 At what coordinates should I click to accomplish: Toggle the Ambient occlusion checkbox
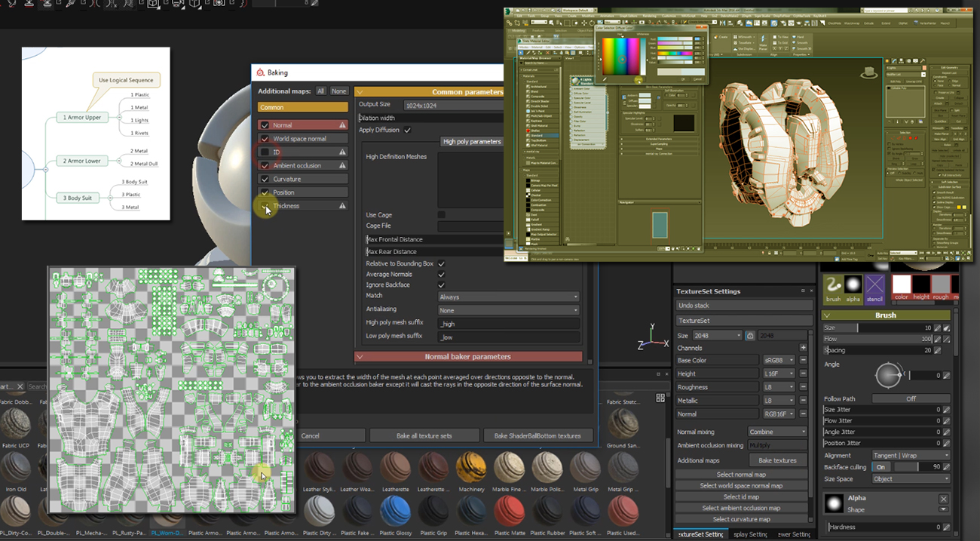(x=265, y=165)
